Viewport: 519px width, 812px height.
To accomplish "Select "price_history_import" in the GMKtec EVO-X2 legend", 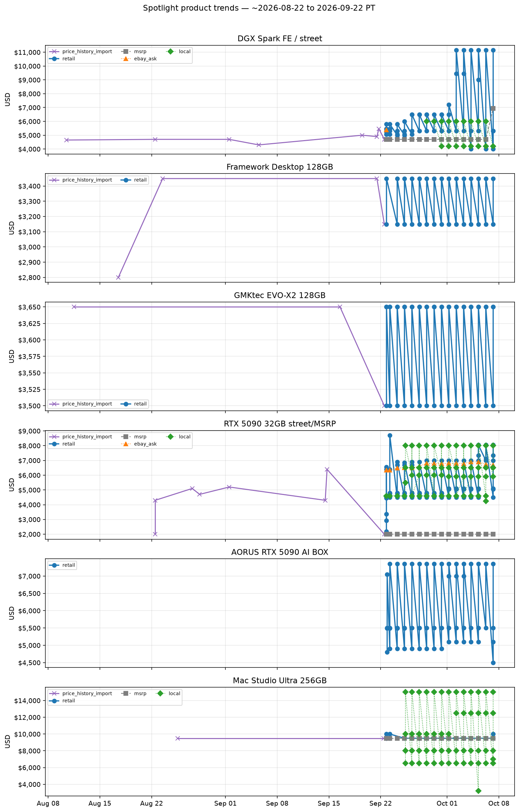I will pos(87,404).
